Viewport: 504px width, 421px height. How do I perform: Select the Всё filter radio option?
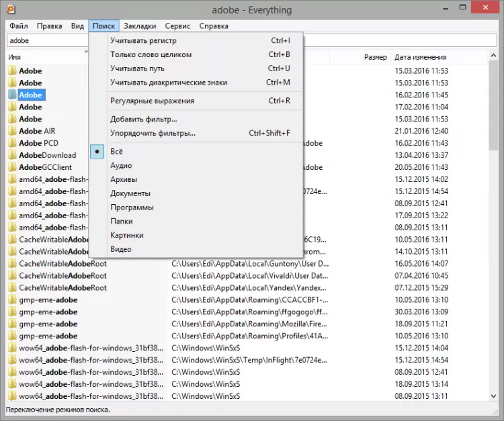pos(196,151)
